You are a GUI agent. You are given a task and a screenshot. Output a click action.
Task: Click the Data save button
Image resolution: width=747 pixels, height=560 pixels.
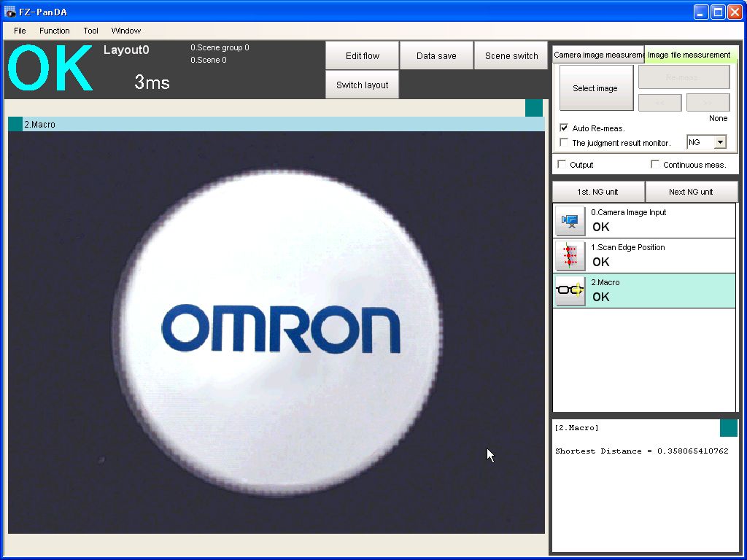(436, 55)
